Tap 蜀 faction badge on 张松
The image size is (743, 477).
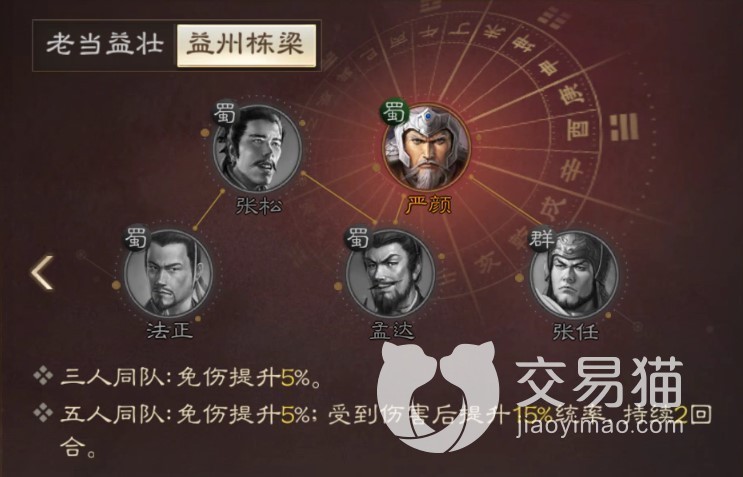(224, 112)
